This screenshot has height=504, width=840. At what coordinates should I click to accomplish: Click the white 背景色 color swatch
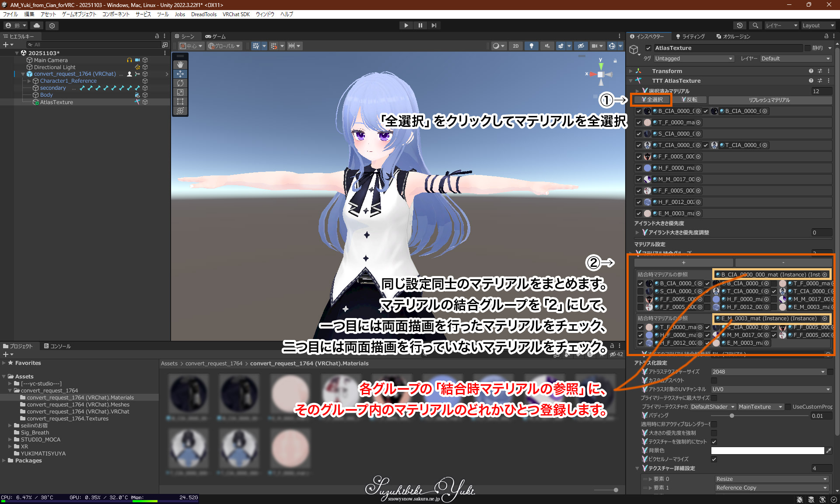point(767,451)
